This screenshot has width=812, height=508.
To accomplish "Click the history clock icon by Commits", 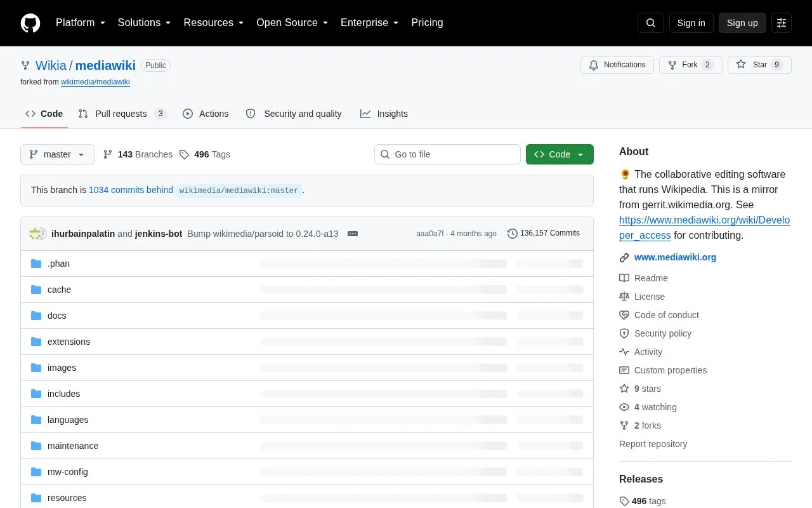I will pos(513,234).
